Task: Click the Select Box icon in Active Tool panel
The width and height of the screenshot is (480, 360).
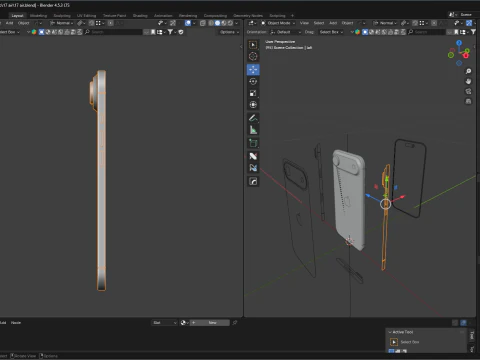Action: tap(394, 342)
